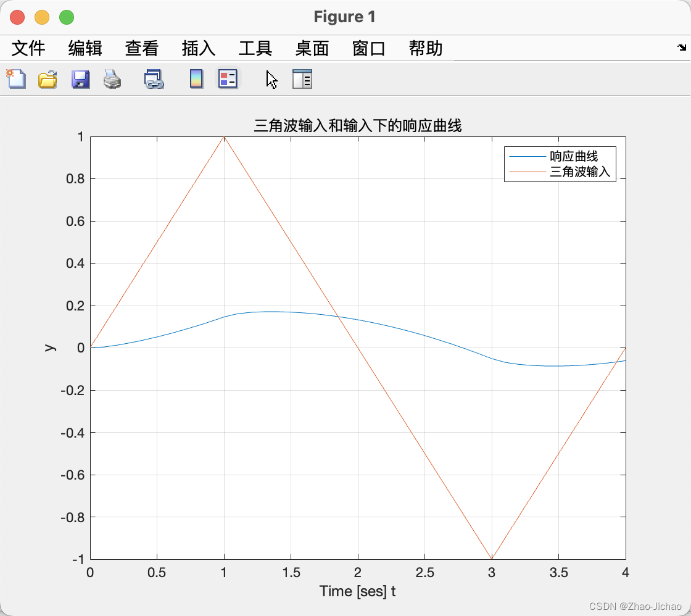The width and height of the screenshot is (691, 616).
Task: Select the Edit Plot arrow tool
Action: point(270,79)
